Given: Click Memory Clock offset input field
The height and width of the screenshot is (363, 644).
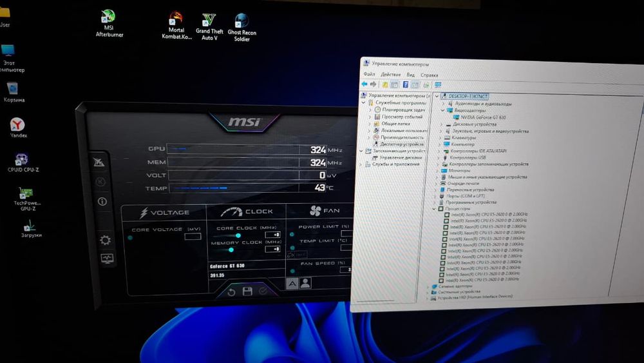Looking at the screenshot, I should pyautogui.click(x=272, y=249).
